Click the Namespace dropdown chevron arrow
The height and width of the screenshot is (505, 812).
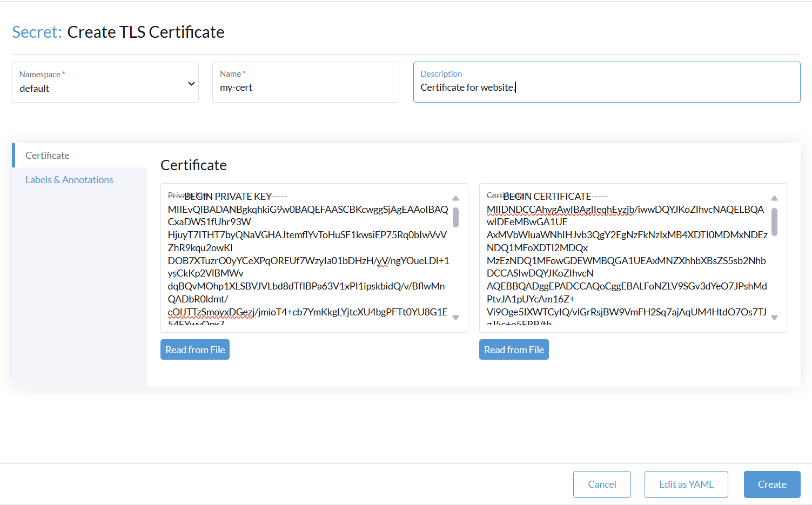[x=191, y=84]
